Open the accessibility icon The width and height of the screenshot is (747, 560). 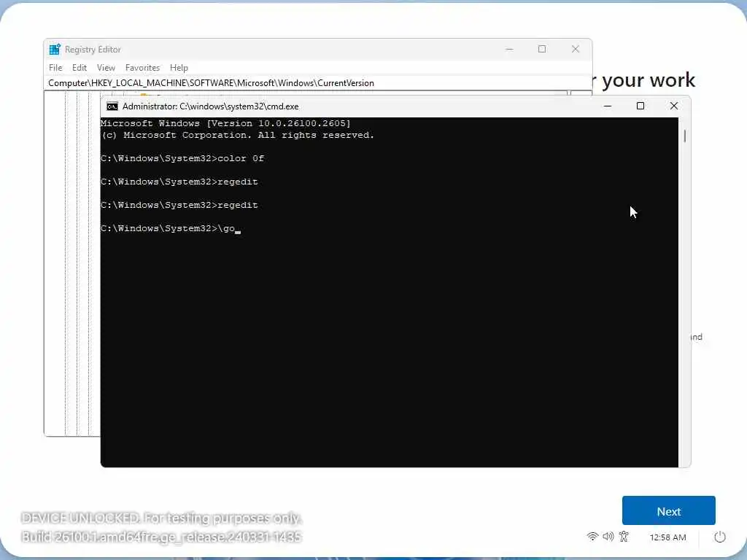[x=624, y=537]
